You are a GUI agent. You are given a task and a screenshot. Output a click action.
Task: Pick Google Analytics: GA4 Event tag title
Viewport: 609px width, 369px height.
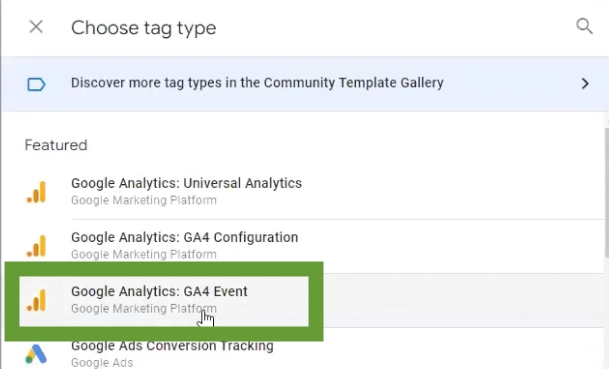coord(159,291)
